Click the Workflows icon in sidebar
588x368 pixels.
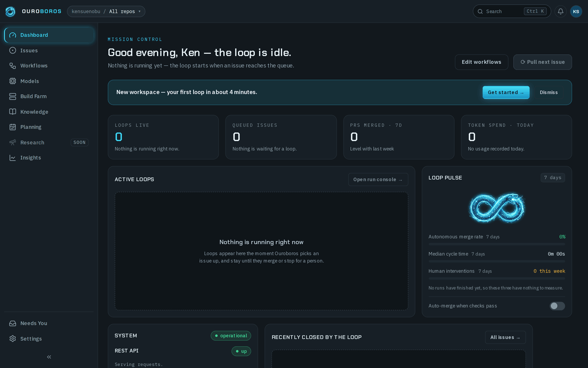[x=13, y=66]
